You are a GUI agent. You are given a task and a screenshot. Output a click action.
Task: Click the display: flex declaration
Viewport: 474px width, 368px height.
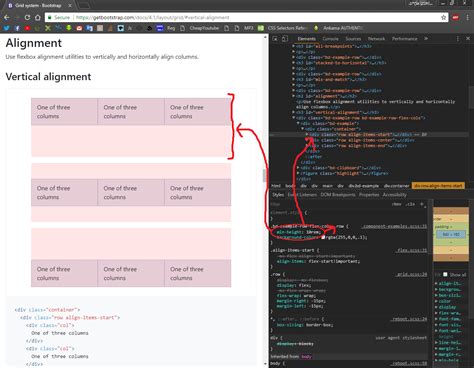(293, 285)
